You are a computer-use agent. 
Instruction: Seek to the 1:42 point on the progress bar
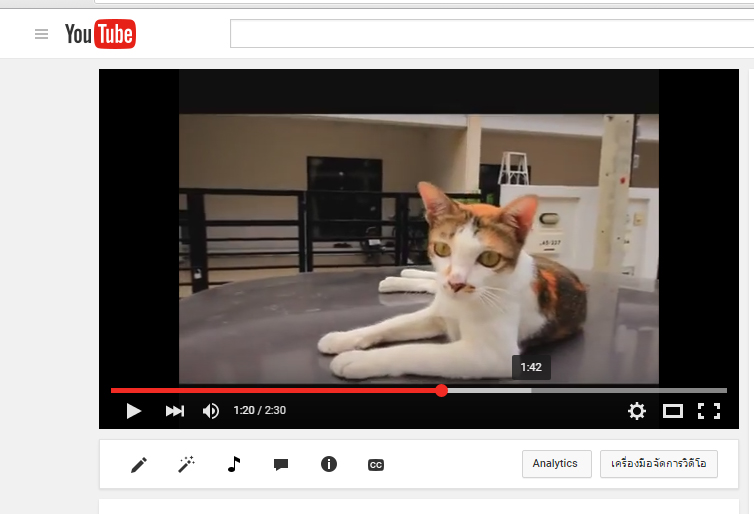click(x=531, y=390)
